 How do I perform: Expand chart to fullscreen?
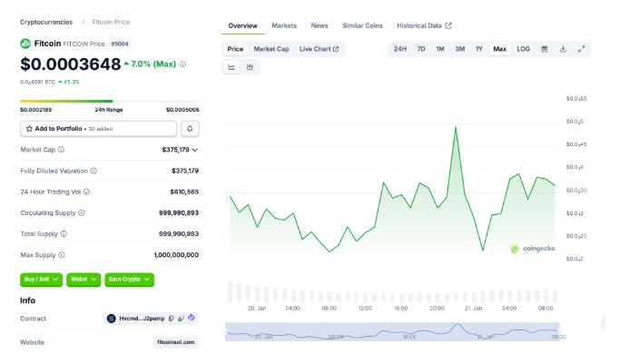coord(581,49)
